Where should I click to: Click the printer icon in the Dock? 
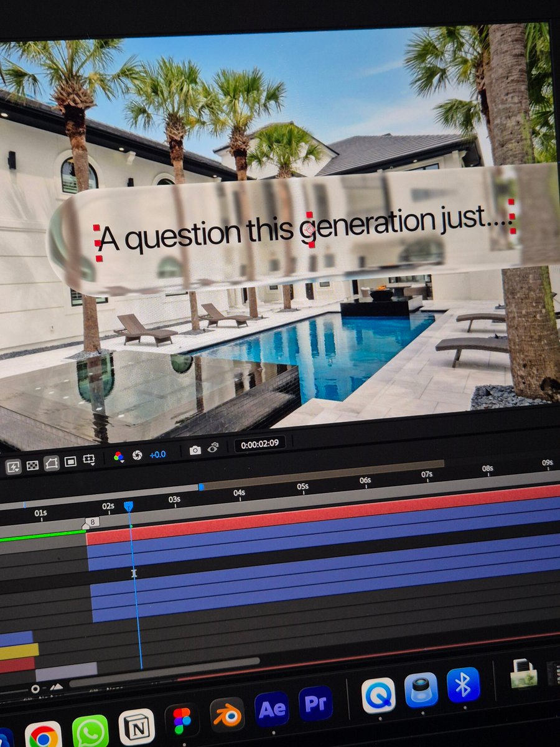click(524, 674)
